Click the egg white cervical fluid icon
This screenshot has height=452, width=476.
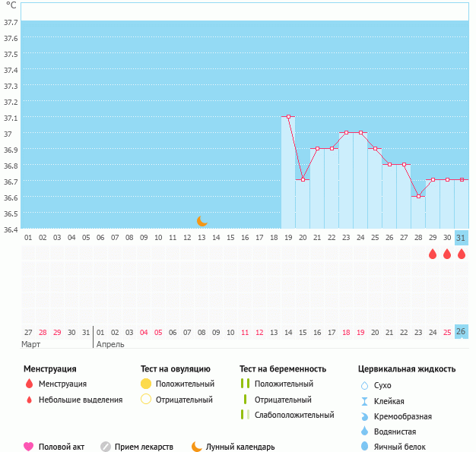(364, 447)
